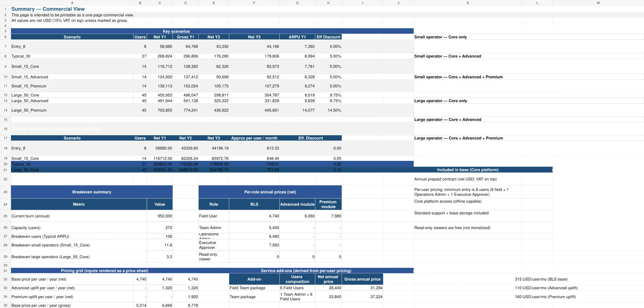Select column K header

468,3
